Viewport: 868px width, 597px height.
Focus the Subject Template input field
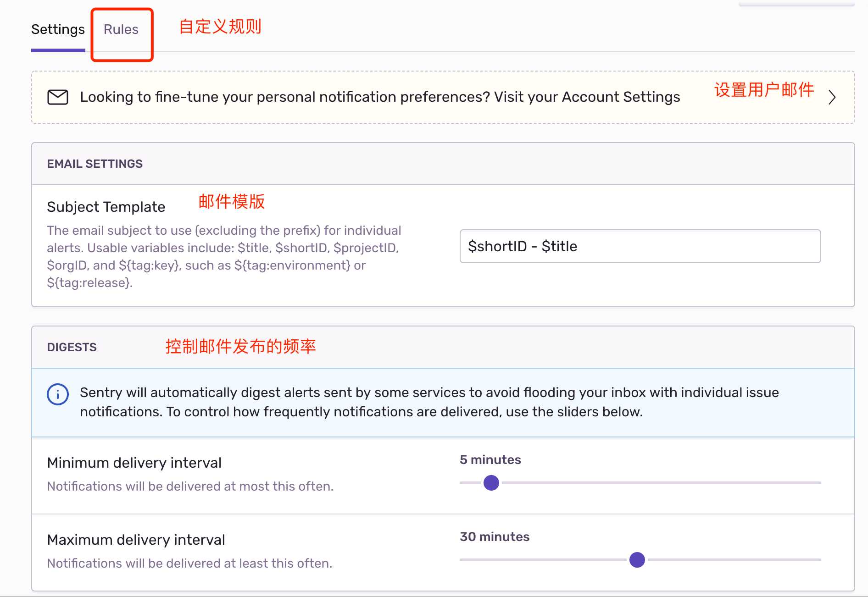point(640,246)
